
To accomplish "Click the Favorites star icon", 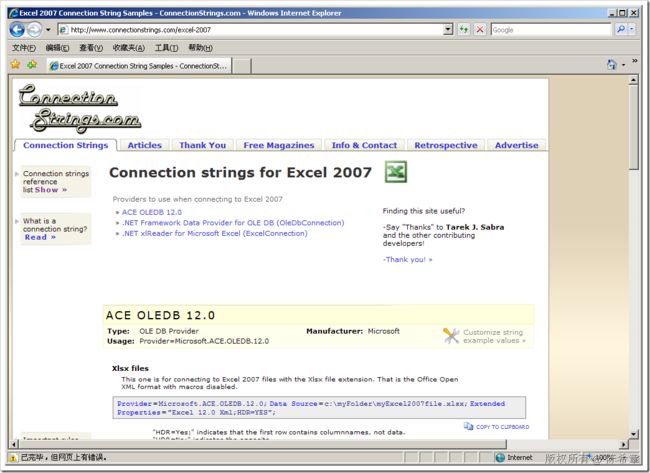I will click(16, 65).
